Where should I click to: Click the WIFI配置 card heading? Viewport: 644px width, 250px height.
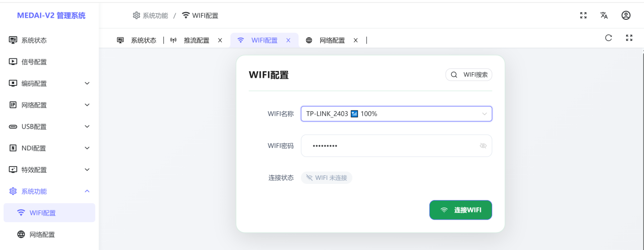point(268,75)
